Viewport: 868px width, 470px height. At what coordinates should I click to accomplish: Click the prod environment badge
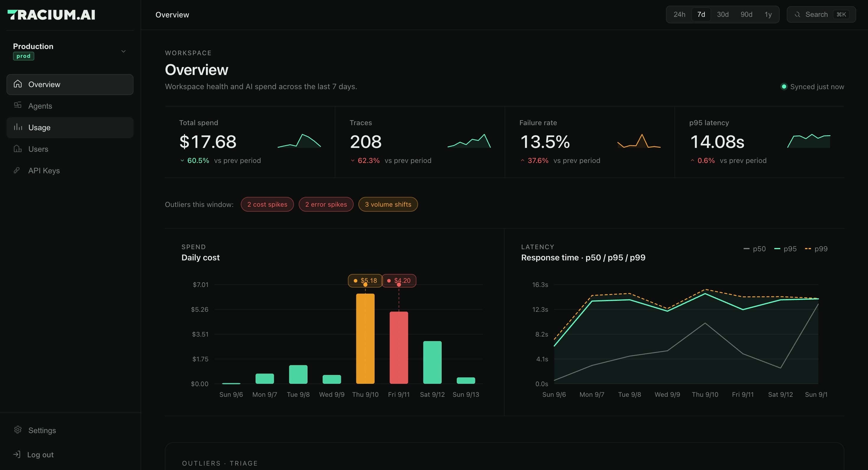point(23,56)
